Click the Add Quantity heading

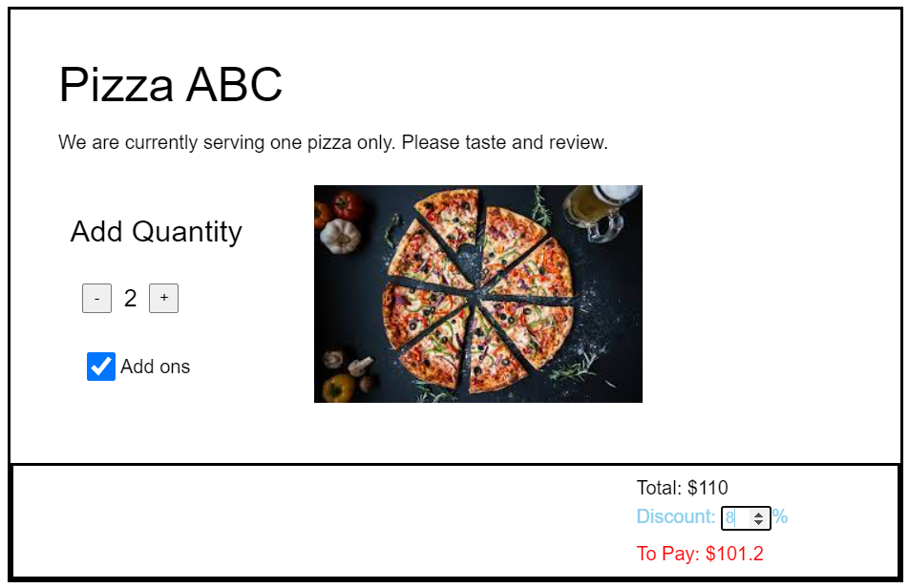(x=155, y=231)
